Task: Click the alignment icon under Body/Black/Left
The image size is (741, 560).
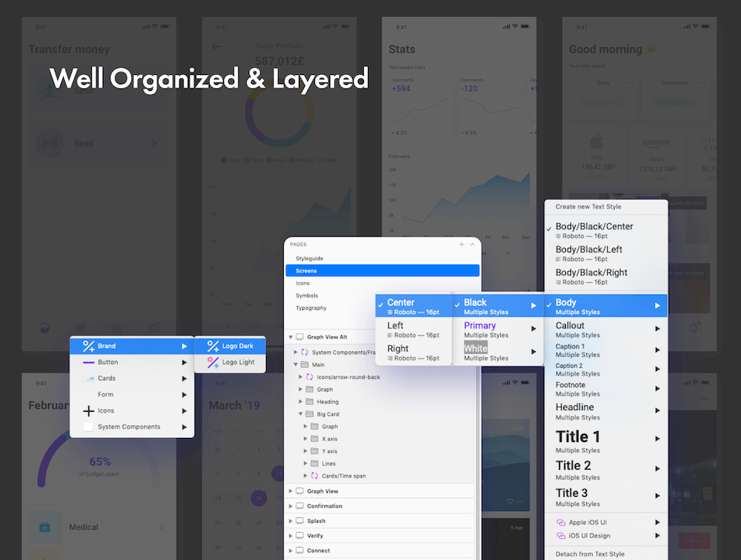Action: click(558, 259)
